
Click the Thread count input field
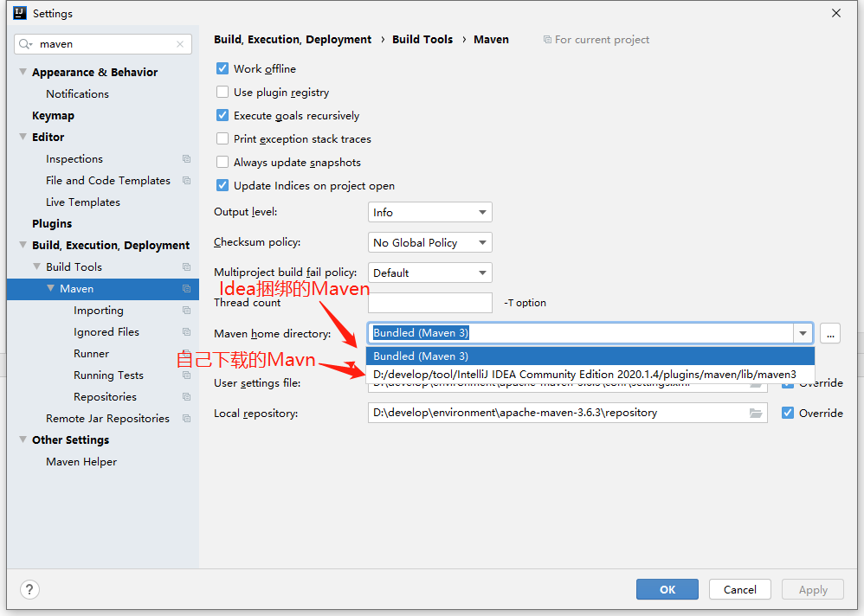click(429, 303)
